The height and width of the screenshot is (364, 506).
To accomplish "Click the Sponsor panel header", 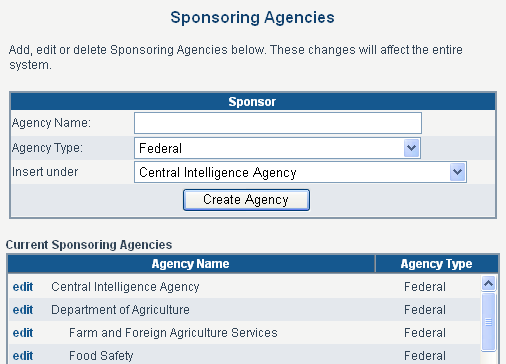I will pyautogui.click(x=253, y=102).
